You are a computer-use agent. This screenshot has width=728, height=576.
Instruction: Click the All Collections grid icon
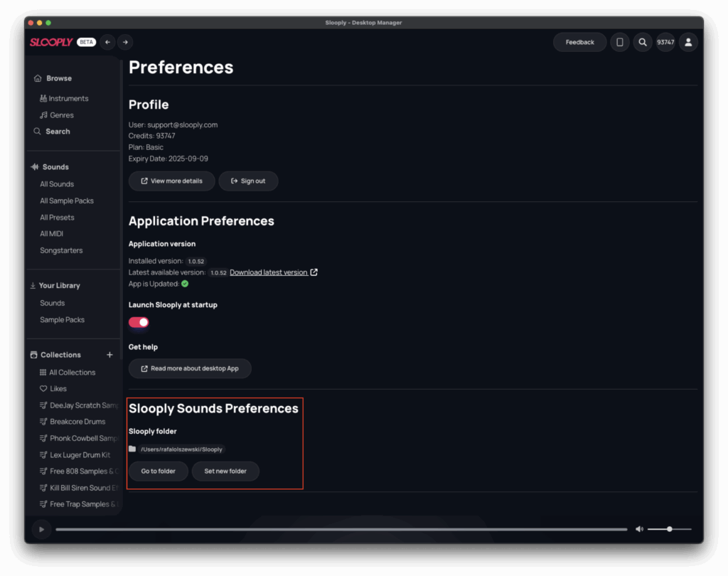[x=43, y=372]
